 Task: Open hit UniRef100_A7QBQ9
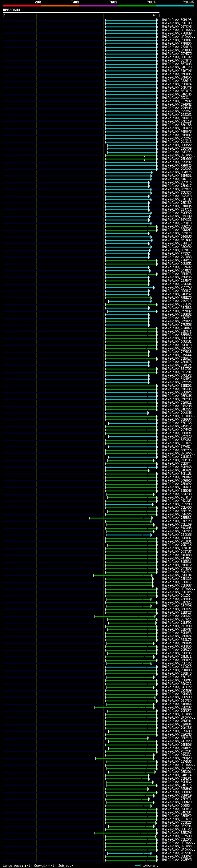[177, 33]
